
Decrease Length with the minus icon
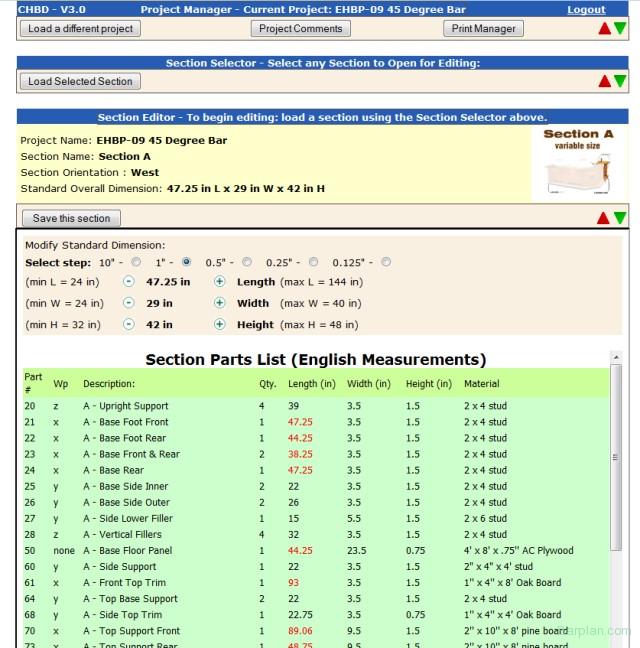tap(129, 281)
